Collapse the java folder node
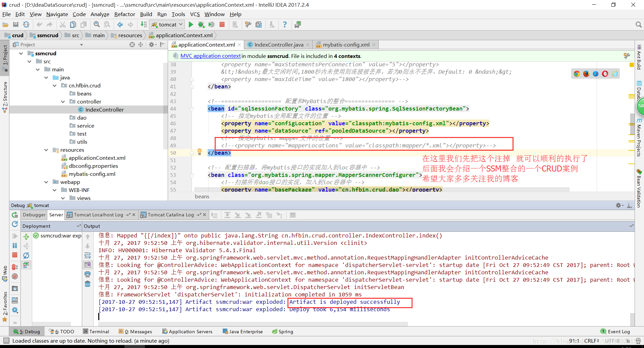 coord(46,77)
